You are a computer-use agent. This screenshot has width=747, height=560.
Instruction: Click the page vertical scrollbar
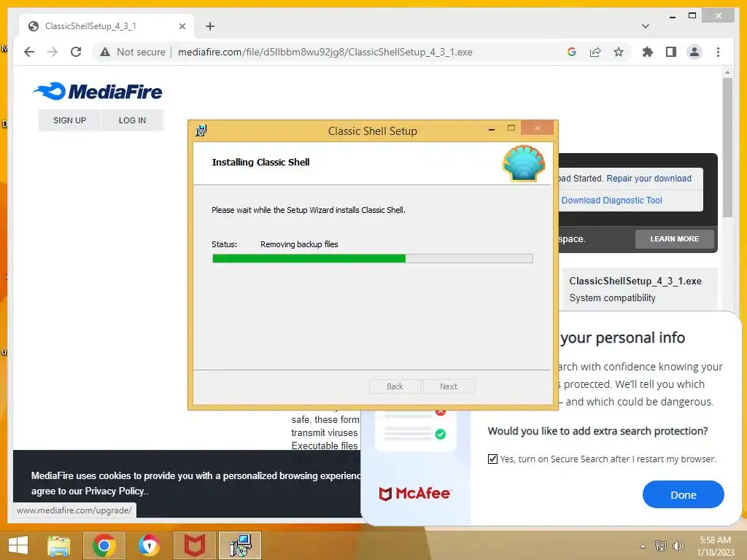[x=727, y=147]
